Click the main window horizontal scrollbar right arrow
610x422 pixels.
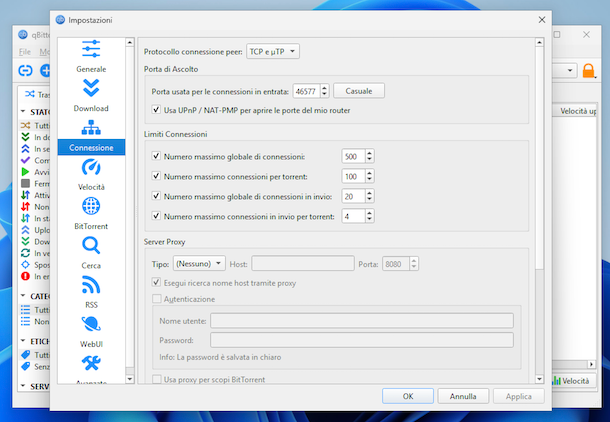[591, 364]
